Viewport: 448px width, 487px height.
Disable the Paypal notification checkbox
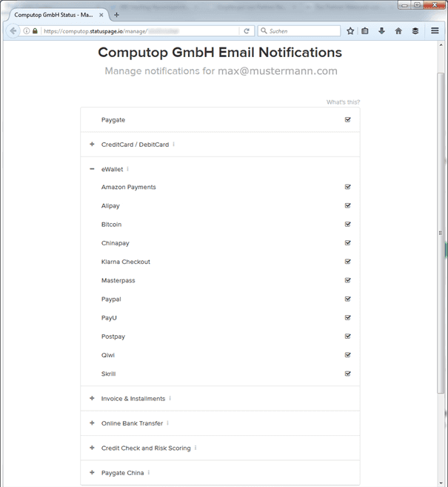[348, 299]
